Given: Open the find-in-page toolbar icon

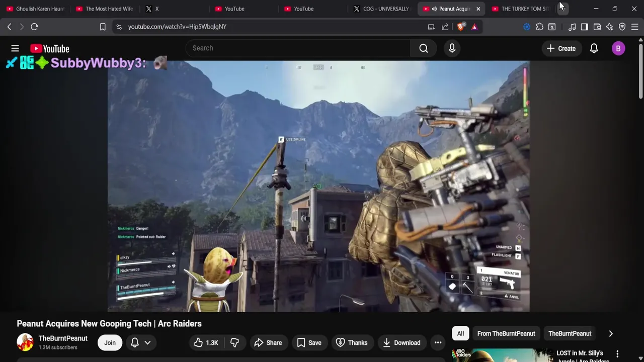Looking at the screenshot, I should coord(552,27).
